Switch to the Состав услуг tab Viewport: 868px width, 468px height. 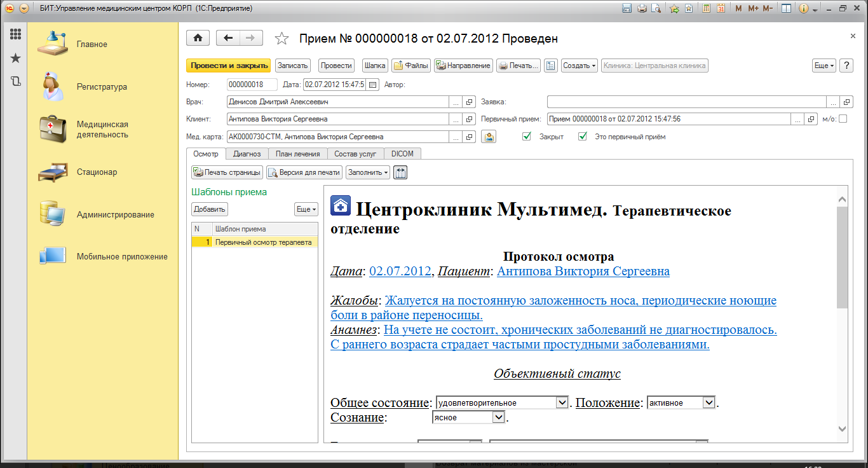click(x=355, y=154)
